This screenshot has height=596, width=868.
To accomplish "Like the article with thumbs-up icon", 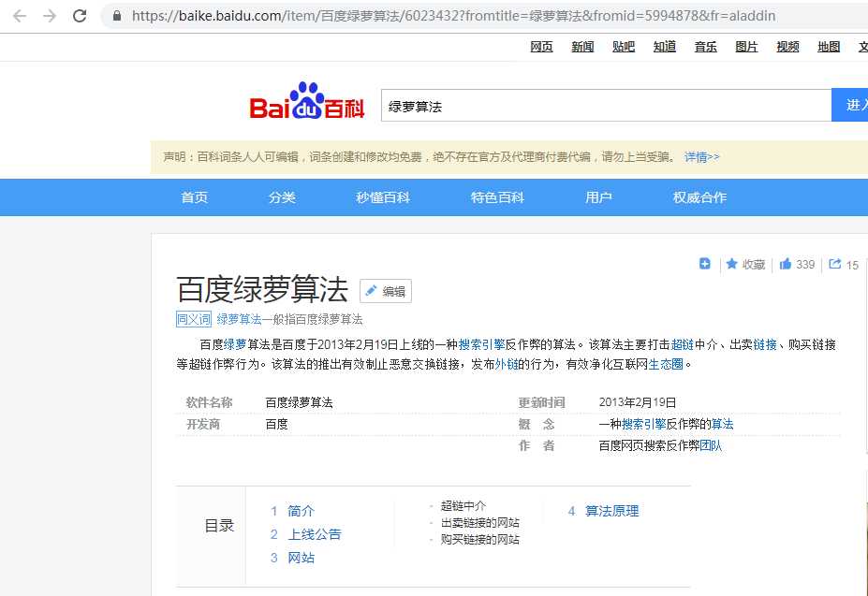I will [x=785, y=264].
